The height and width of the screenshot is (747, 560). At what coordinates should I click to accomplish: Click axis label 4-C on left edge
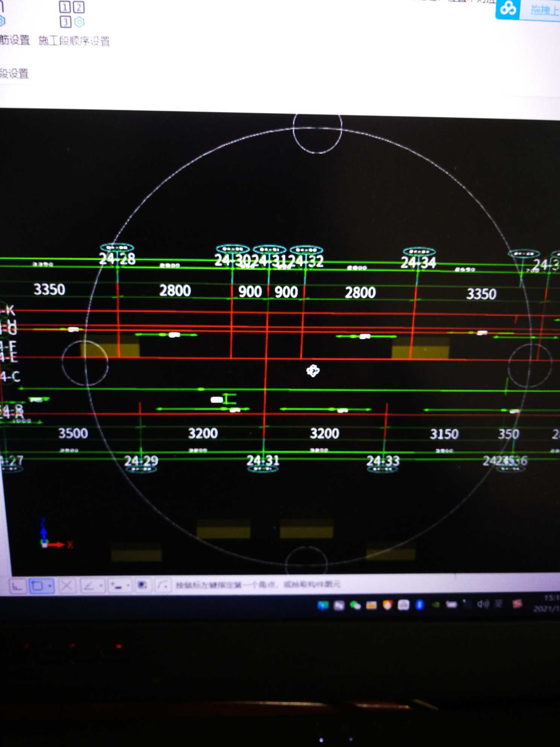pos(10,376)
